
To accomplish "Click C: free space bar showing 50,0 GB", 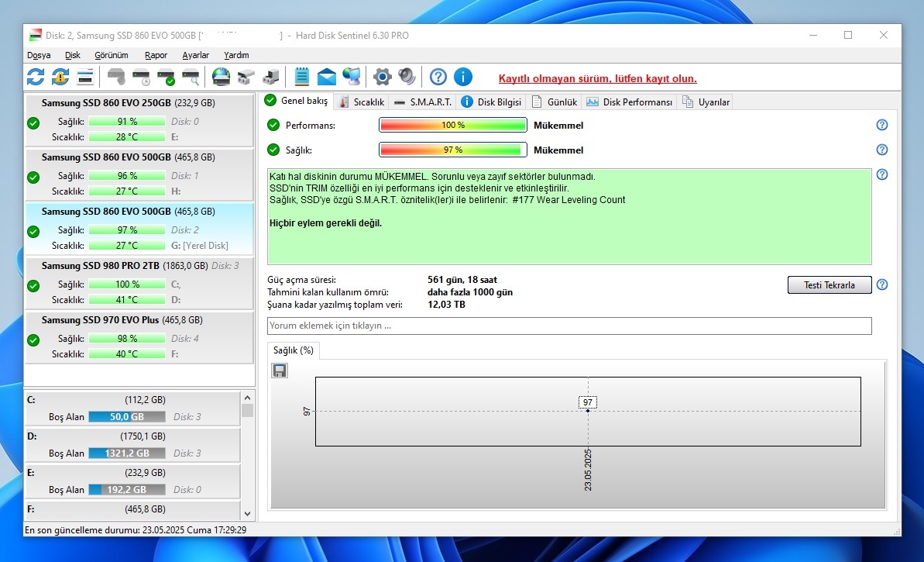I will [127, 417].
